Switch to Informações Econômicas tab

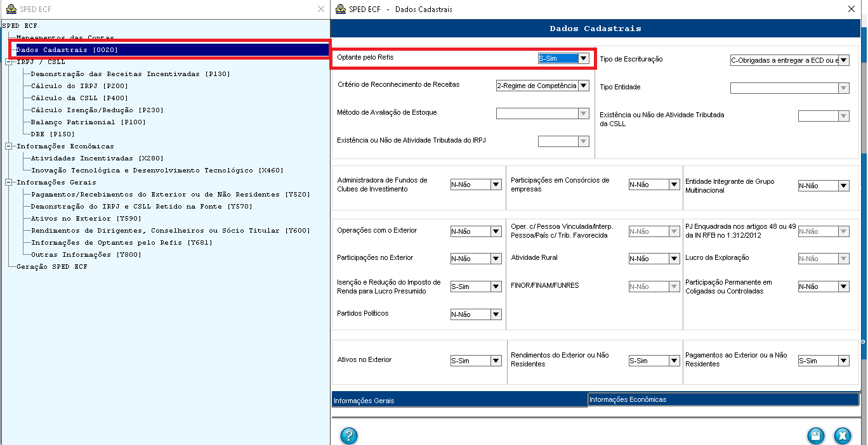723,399
